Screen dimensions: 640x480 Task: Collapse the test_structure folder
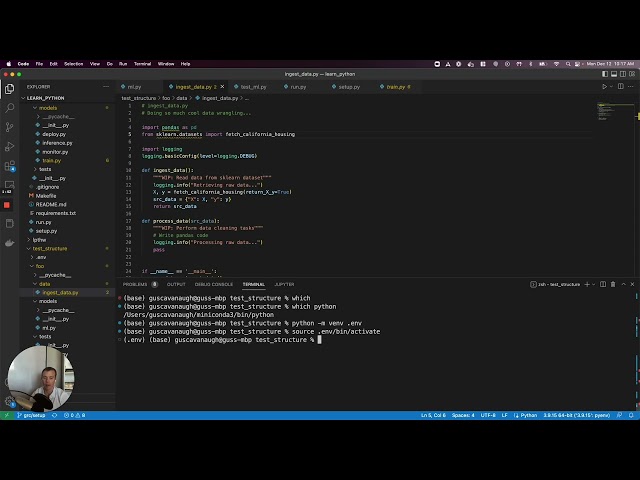(x=49, y=249)
